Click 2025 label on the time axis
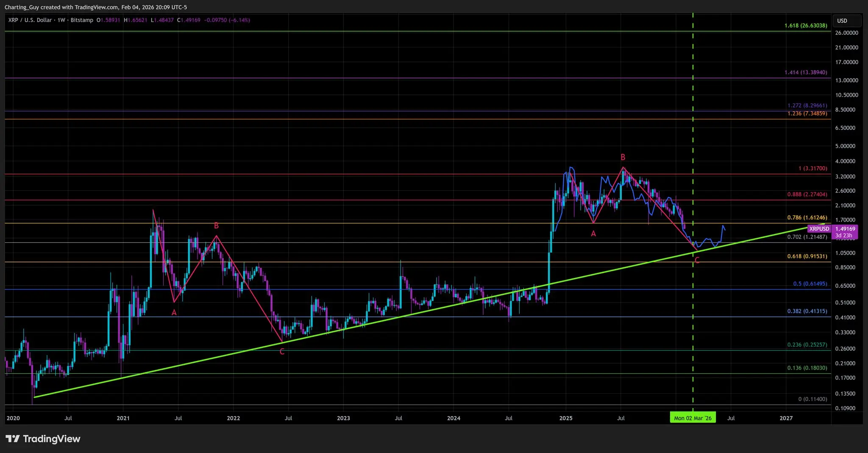 (566, 418)
